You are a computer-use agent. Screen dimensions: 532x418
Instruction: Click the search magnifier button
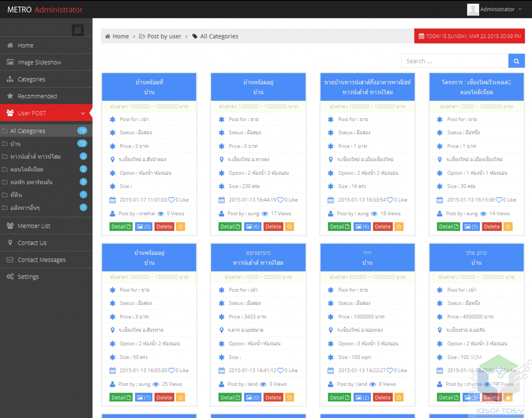pos(516,61)
